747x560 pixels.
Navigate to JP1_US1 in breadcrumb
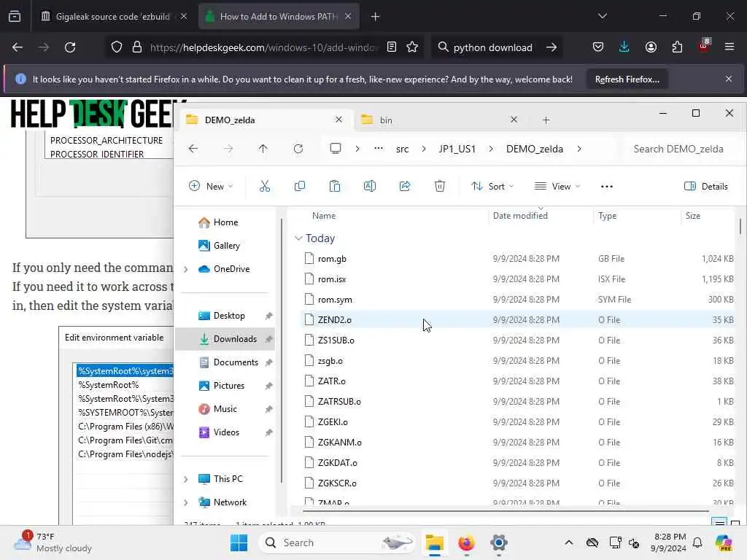tap(457, 149)
